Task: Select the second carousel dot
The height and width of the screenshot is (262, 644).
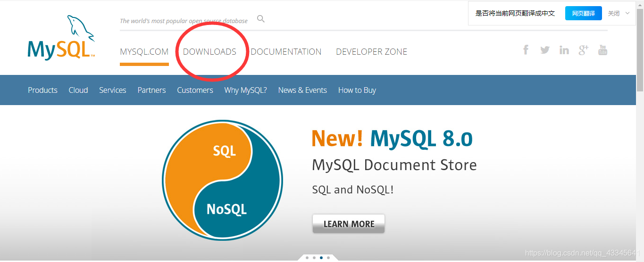Action: coord(314,258)
